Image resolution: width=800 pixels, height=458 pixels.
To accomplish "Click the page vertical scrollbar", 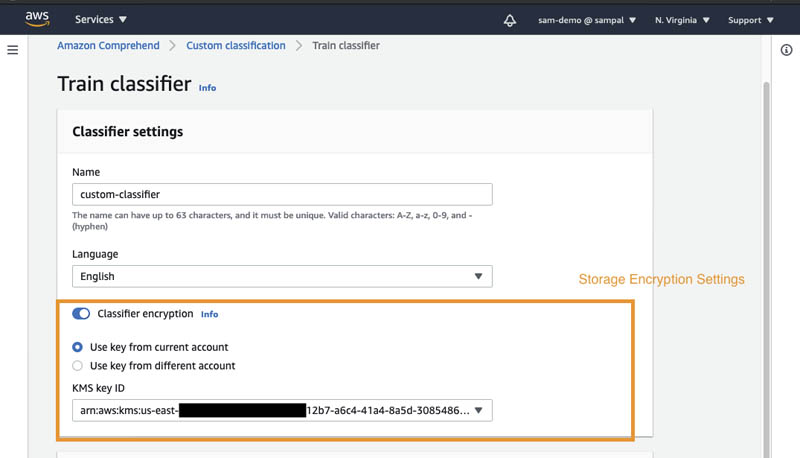I will pyautogui.click(x=766, y=270).
